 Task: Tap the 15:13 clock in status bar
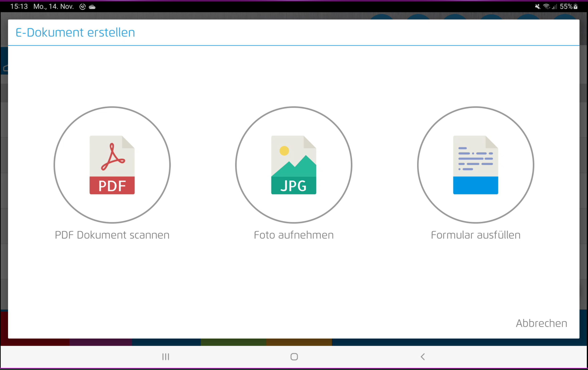click(x=19, y=7)
